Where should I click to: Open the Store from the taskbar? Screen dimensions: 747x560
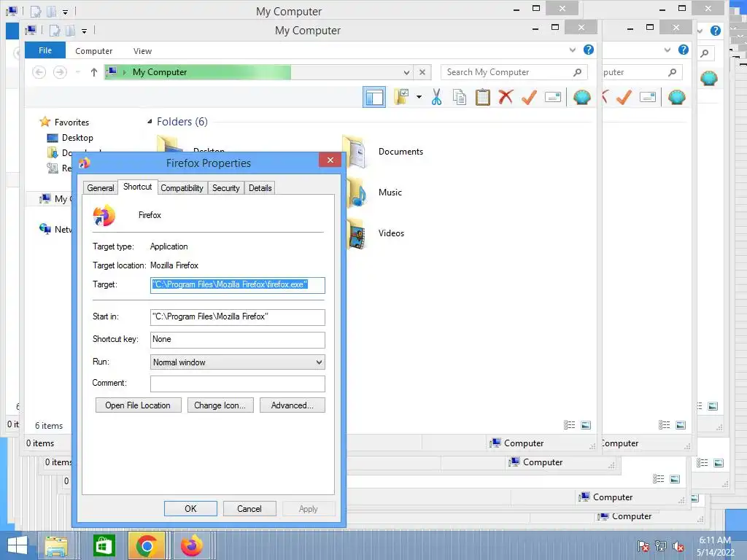[x=104, y=545]
